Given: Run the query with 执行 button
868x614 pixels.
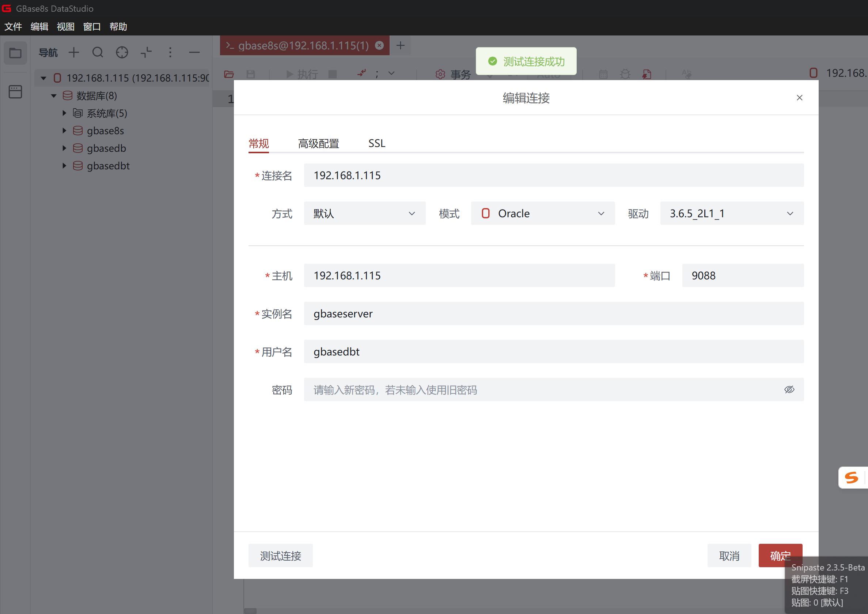Looking at the screenshot, I should click(x=302, y=74).
